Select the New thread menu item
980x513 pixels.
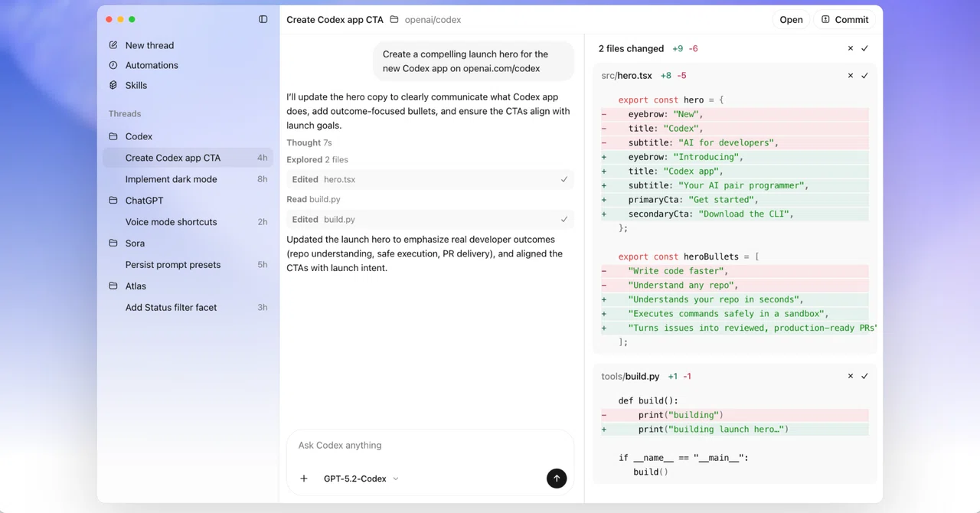(188, 45)
